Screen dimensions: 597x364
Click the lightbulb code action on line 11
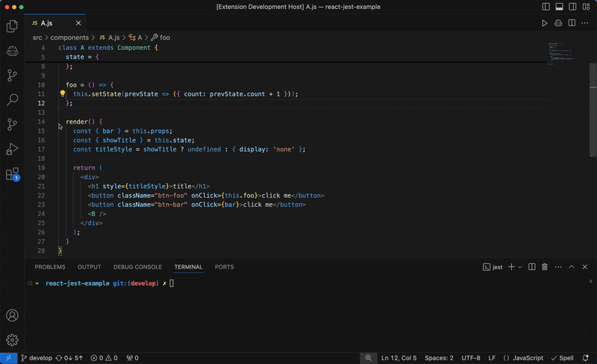[x=63, y=94]
